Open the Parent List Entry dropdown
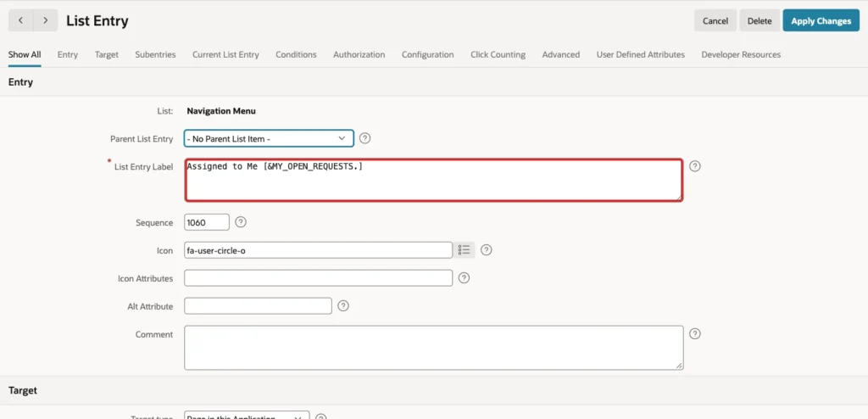The height and width of the screenshot is (419, 868). 269,138
